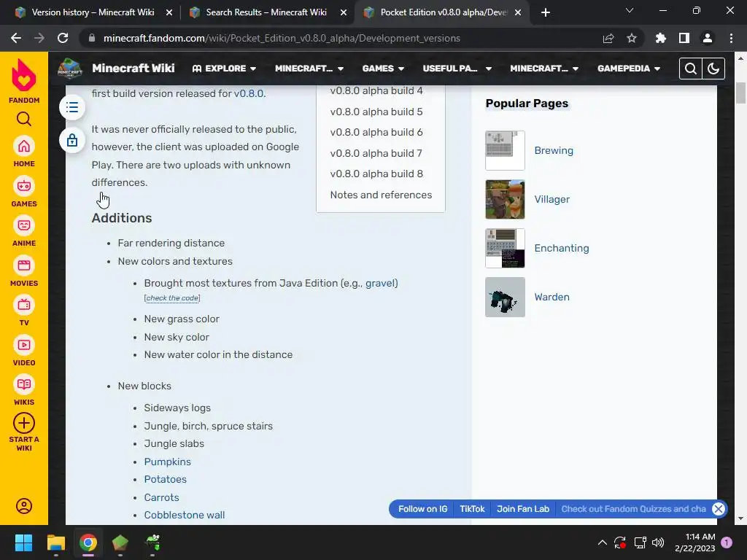
Task: Open the gravel link
Action: [380, 283]
